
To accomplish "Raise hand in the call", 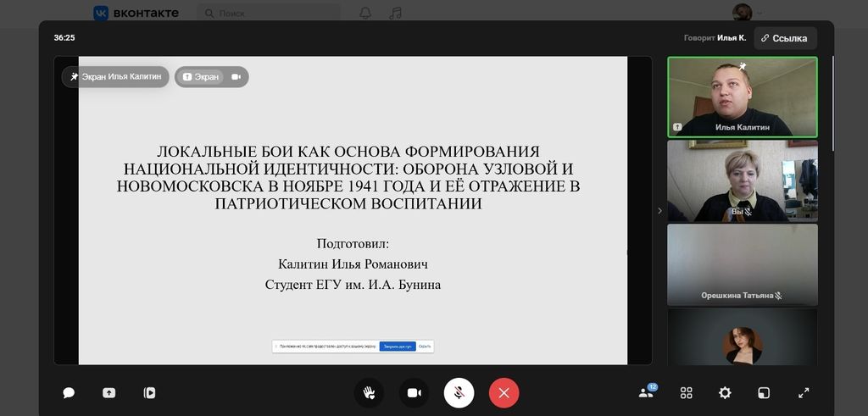I will point(369,393).
